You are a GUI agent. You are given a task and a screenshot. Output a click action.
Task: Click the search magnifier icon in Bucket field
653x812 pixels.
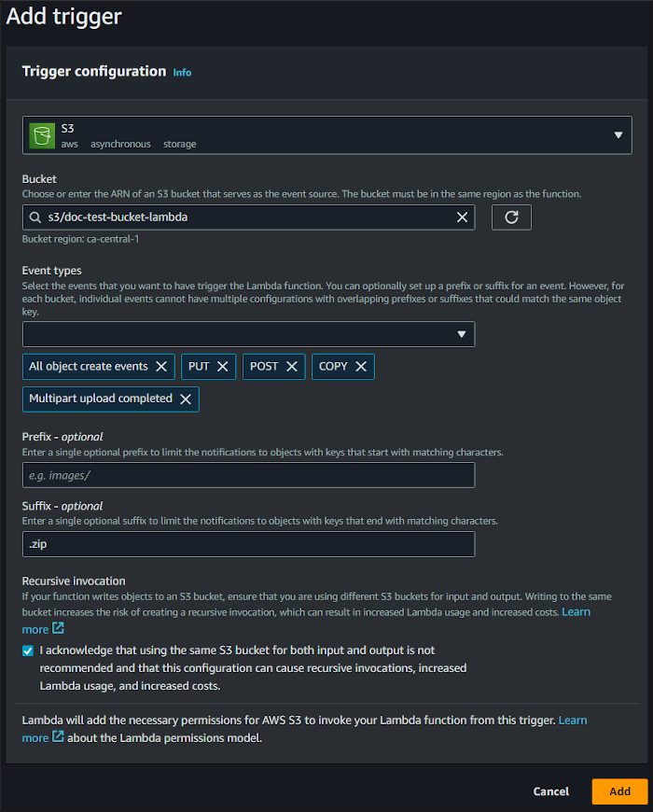click(35, 217)
